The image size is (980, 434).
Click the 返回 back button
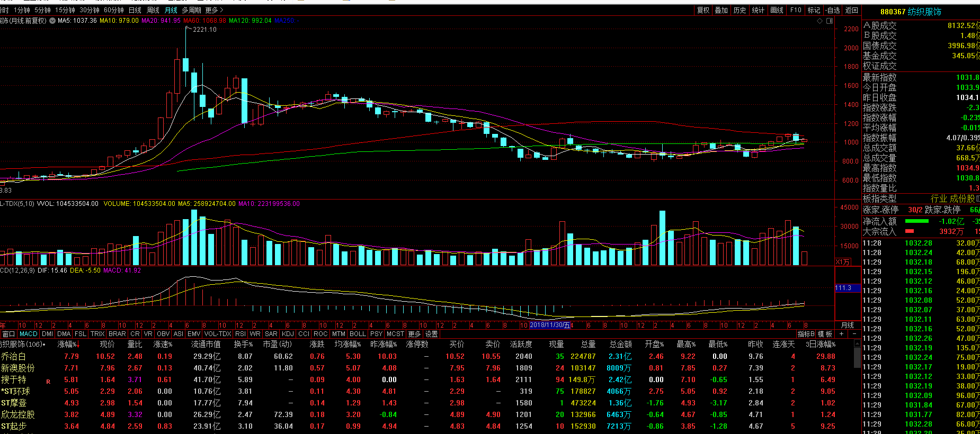pyautogui.click(x=852, y=10)
